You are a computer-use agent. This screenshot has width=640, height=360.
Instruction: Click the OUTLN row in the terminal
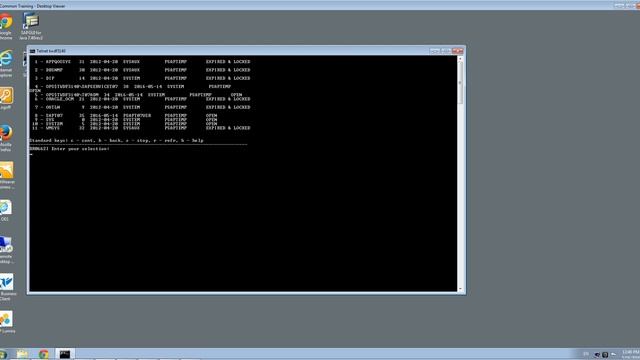[x=142, y=107]
